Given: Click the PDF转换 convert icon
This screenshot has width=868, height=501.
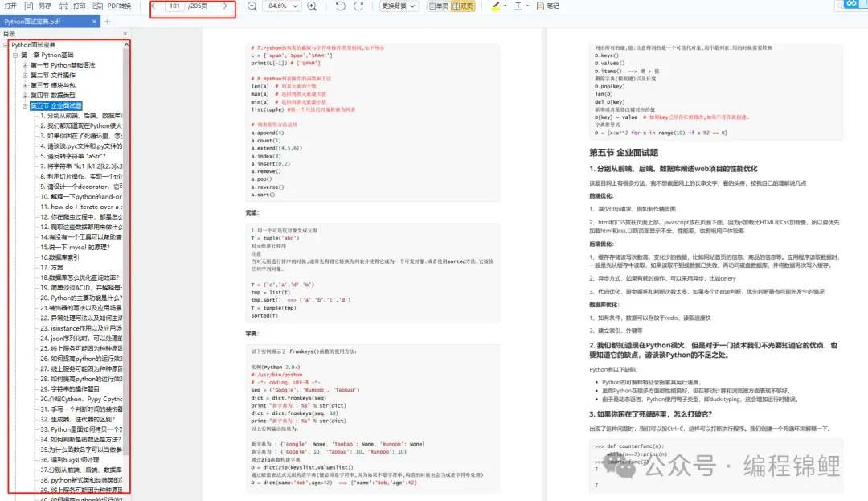Looking at the screenshot, I should pyautogui.click(x=98, y=6).
